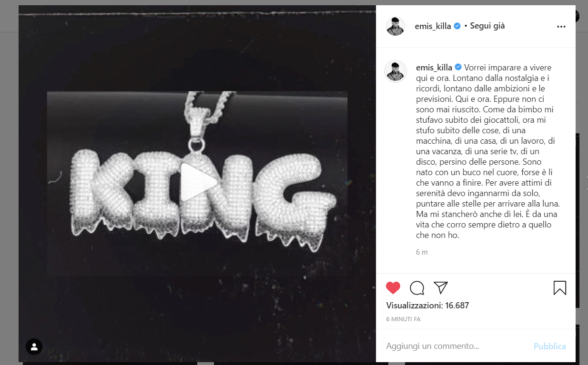This screenshot has height=365, width=588.
Task: Click the '6 m' caption timestamp
Action: (x=422, y=252)
